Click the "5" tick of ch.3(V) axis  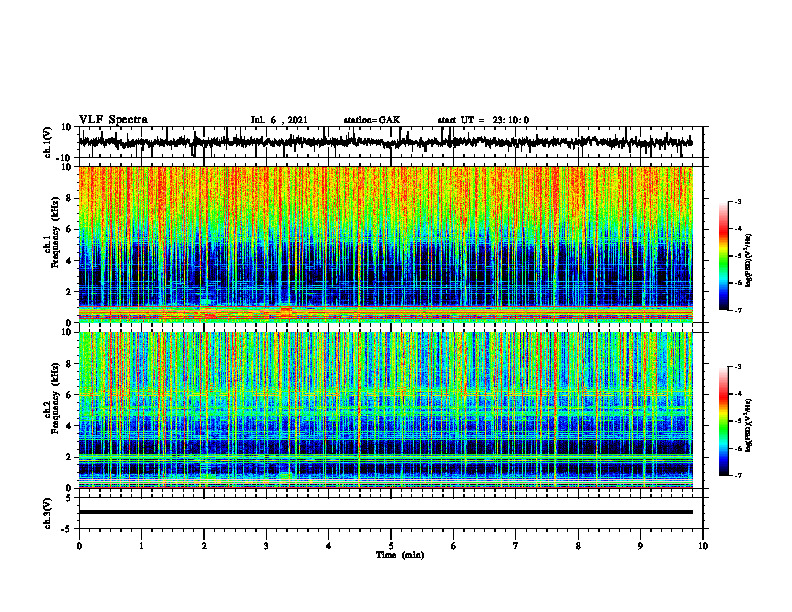(x=70, y=497)
